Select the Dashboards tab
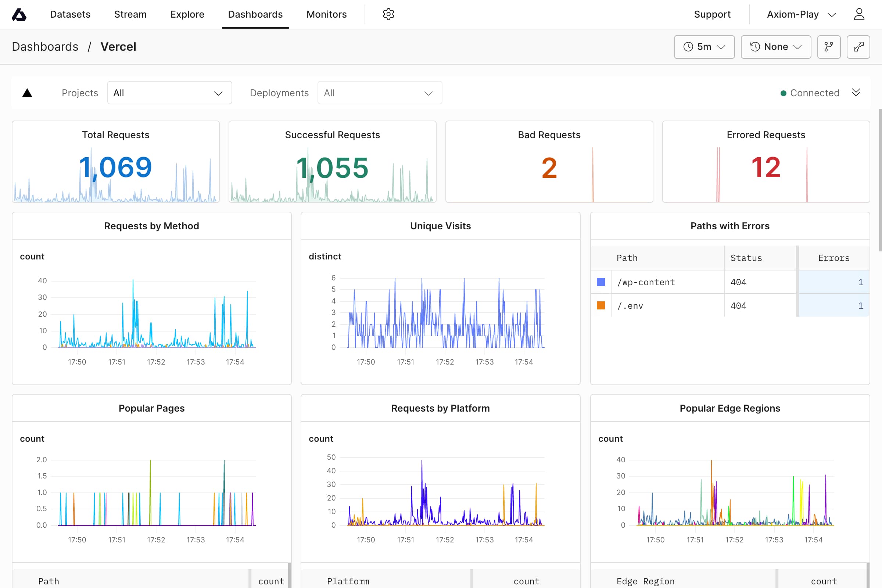Screen dimensions: 882x588 point(255,14)
